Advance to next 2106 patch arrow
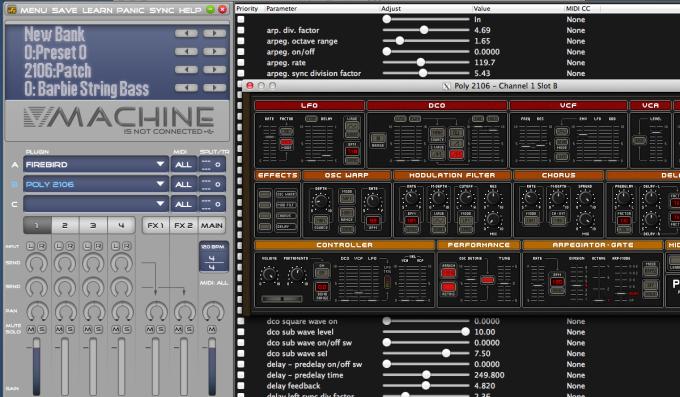 click(x=215, y=69)
